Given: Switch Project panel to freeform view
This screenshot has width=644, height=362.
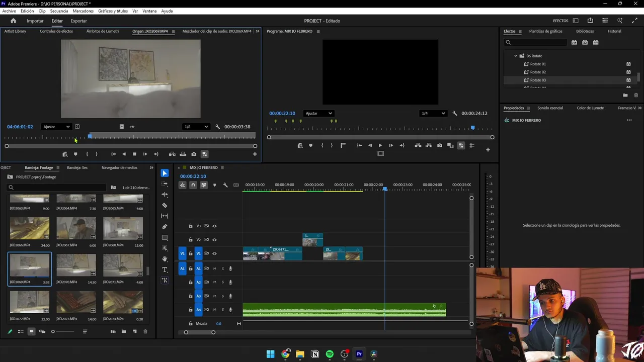Looking at the screenshot, I should tap(42, 331).
